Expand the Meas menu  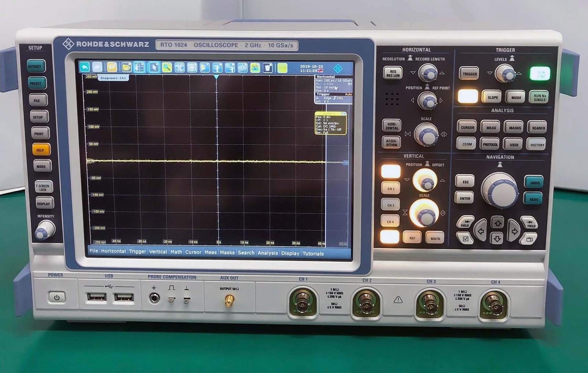(x=210, y=252)
